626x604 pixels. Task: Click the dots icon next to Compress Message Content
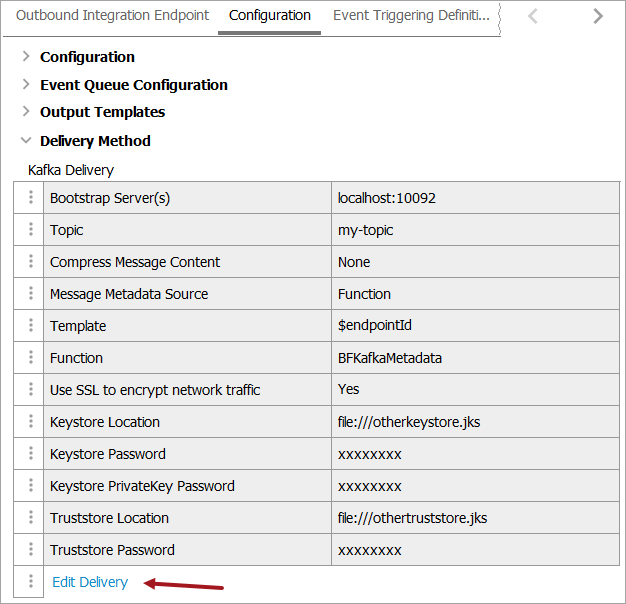[x=30, y=262]
